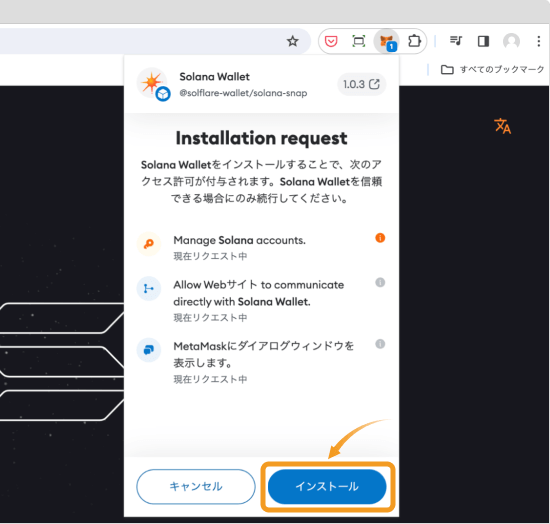Click the orange translate language icon

coord(502,126)
